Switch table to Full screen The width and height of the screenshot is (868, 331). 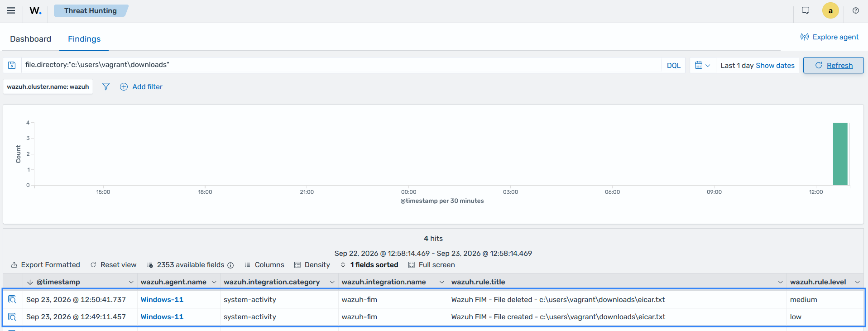432,265
